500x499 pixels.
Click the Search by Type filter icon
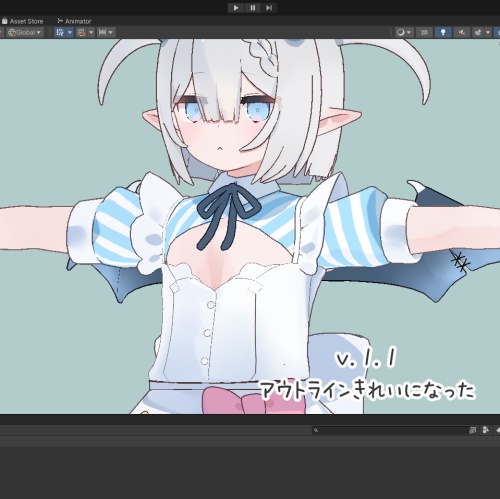click(x=486, y=430)
